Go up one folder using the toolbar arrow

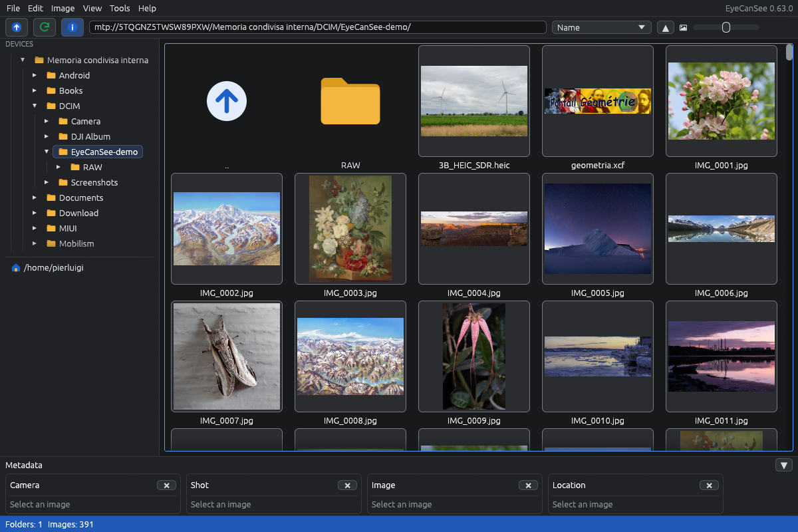(x=17, y=27)
